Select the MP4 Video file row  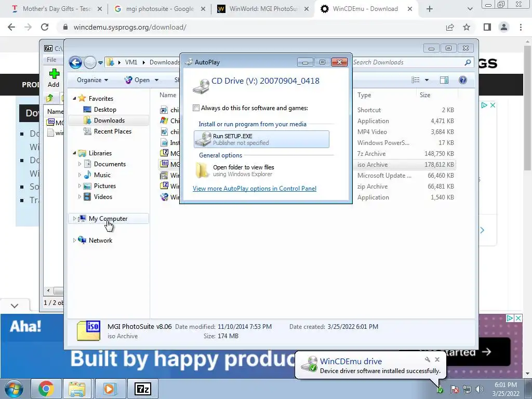tap(307, 132)
